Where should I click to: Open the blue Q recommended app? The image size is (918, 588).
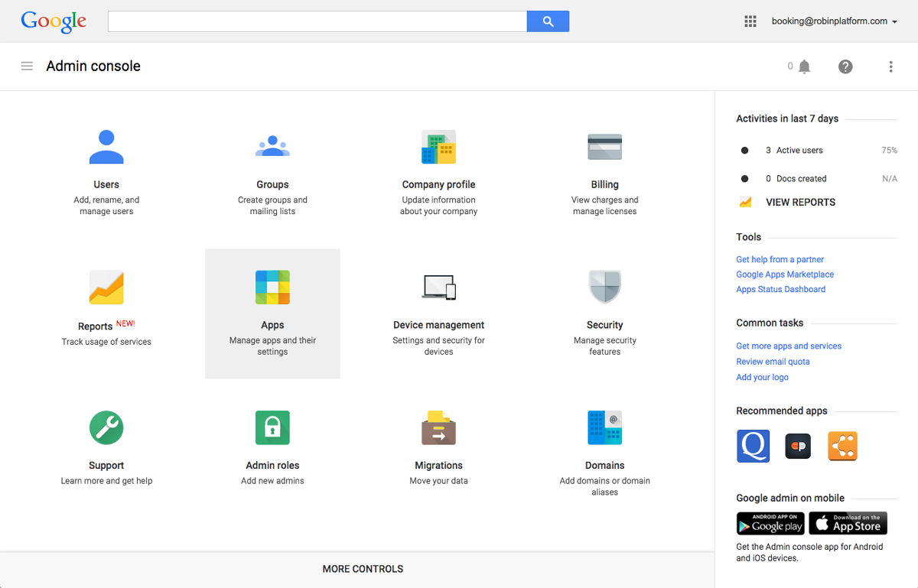click(753, 446)
